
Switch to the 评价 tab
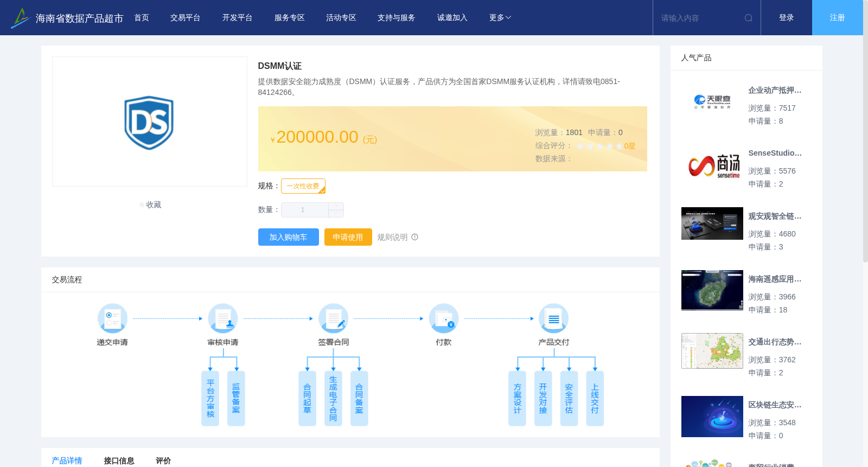[x=163, y=460]
